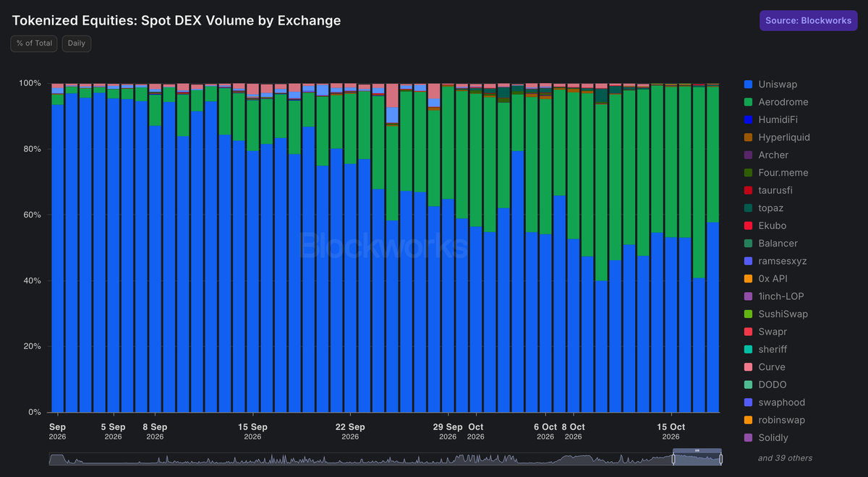Click the 5 Sep x-axis label
This screenshot has height=477, width=868.
pyautogui.click(x=113, y=431)
